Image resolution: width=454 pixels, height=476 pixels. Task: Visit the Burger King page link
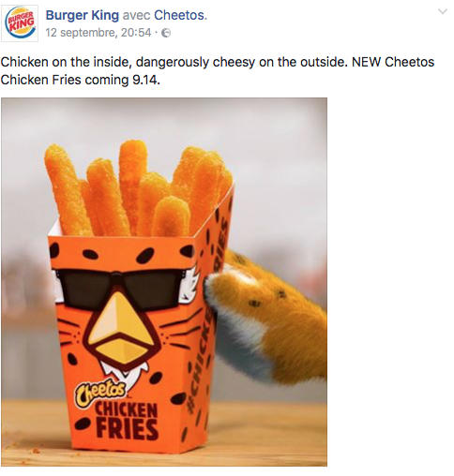pos(83,15)
